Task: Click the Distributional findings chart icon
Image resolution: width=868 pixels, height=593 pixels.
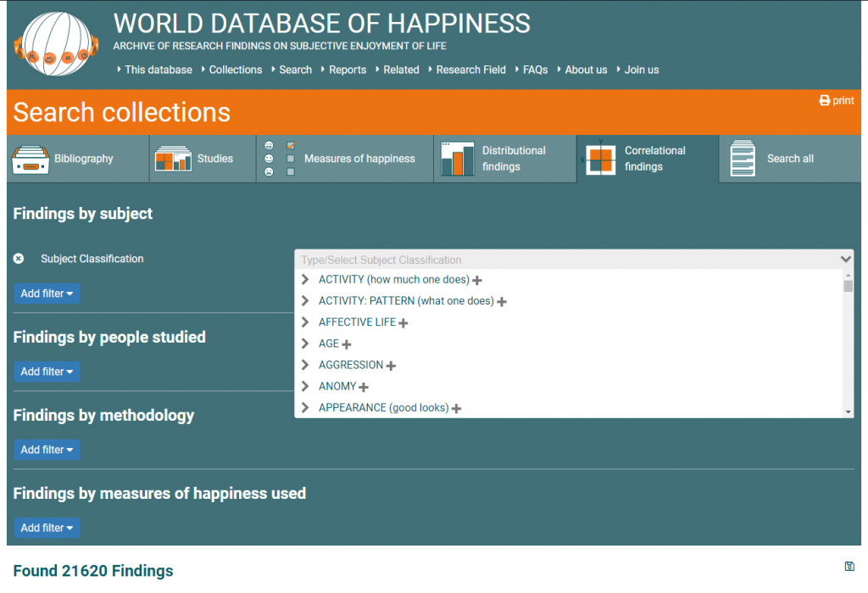Action: [x=458, y=159]
